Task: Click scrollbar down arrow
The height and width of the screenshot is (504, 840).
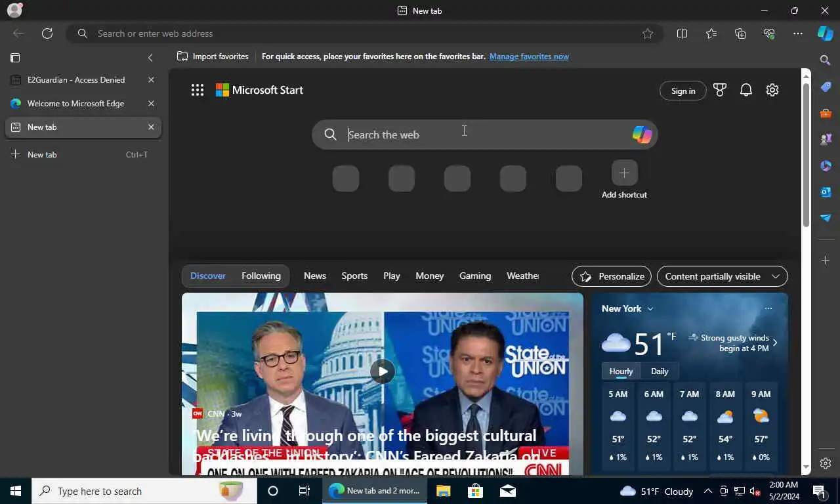Action: point(807,468)
